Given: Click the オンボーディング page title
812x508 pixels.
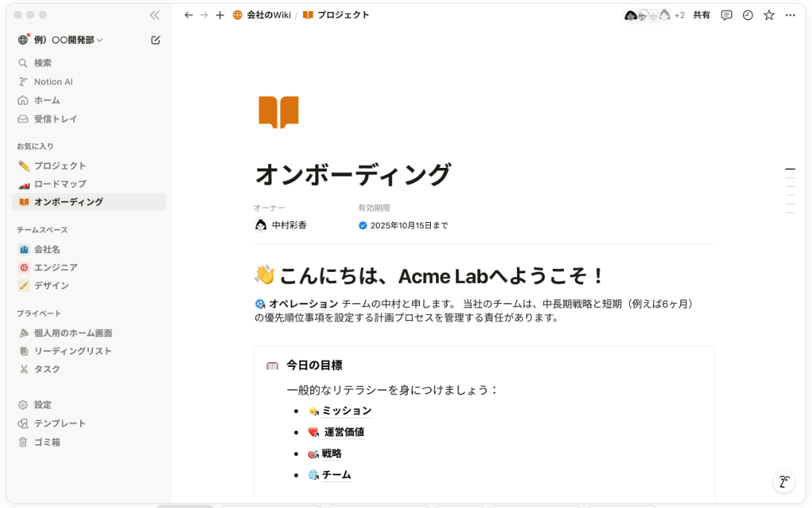Looking at the screenshot, I should [353, 175].
